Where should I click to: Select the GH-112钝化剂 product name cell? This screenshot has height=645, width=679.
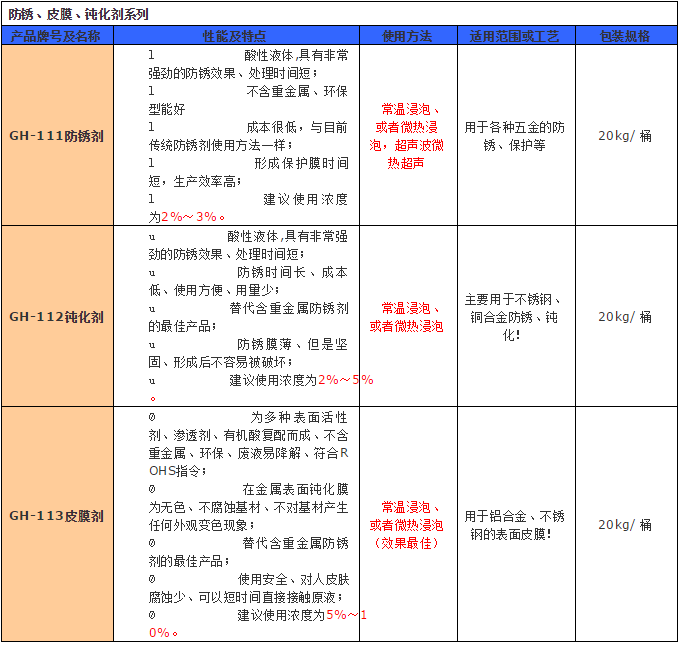coord(57,317)
